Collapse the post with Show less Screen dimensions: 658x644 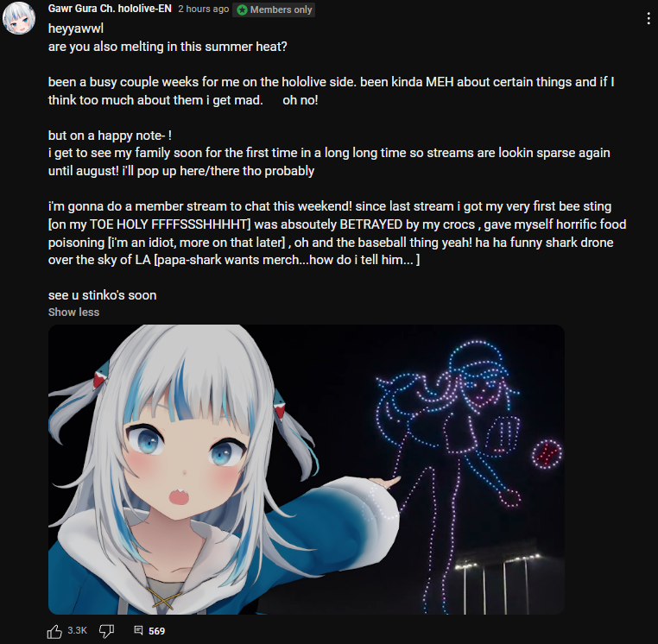[74, 313]
